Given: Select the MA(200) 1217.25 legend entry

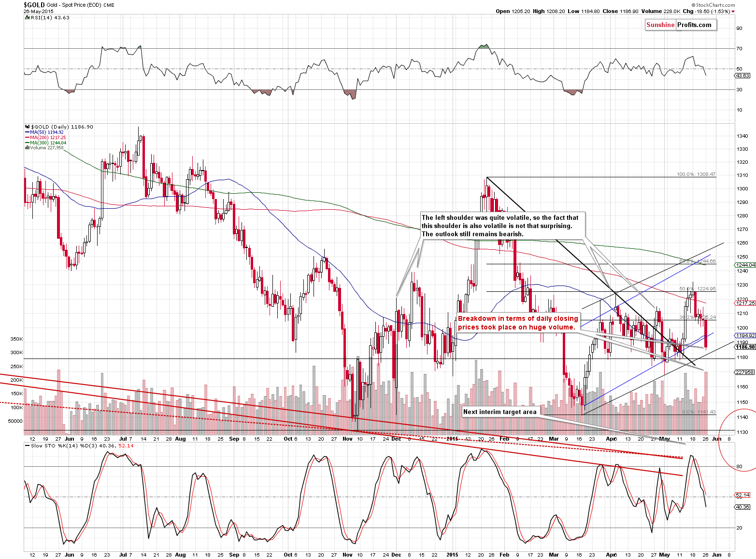Looking at the screenshot, I should [45, 137].
